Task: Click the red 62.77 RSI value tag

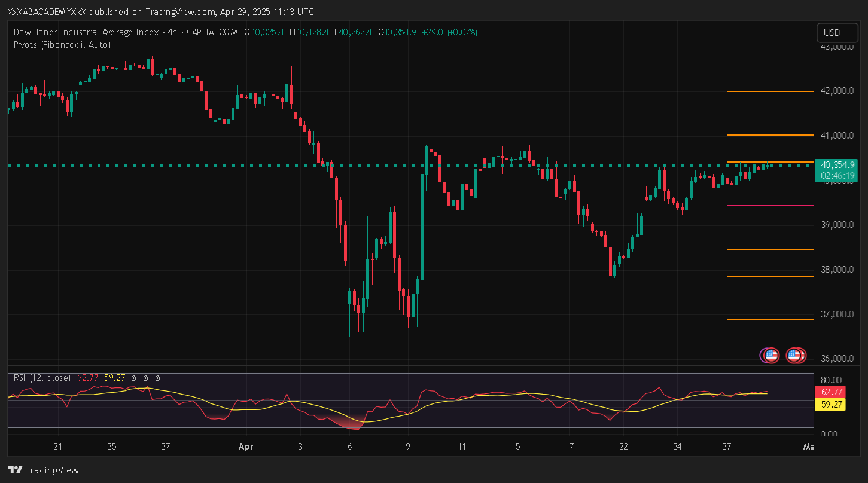Action: tap(832, 392)
